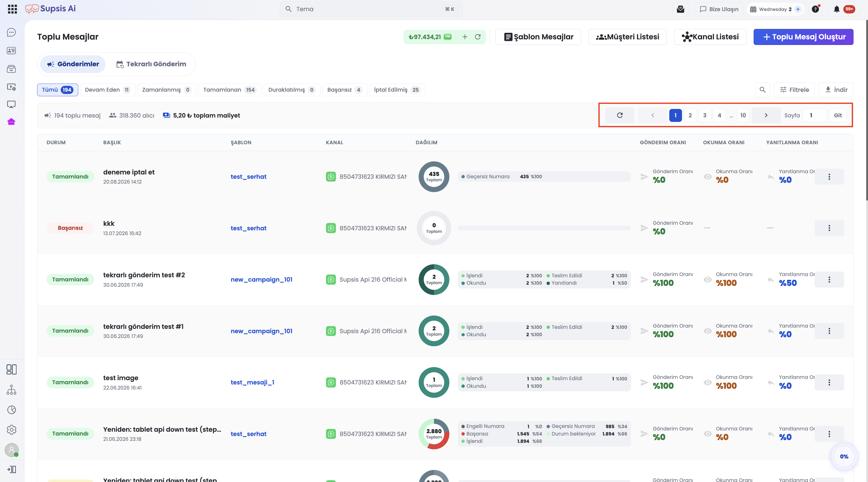The width and height of the screenshot is (868, 482).
Task: Open row menu for kkk
Action: (x=829, y=228)
